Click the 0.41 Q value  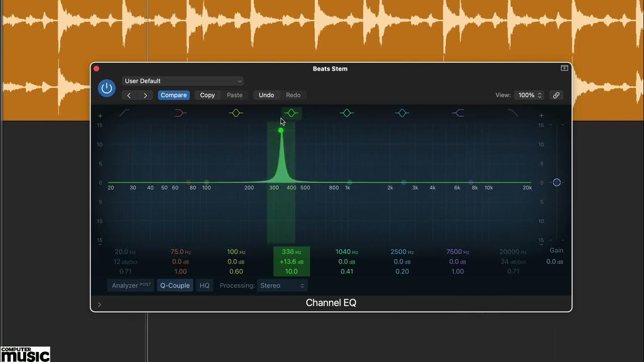(347, 271)
